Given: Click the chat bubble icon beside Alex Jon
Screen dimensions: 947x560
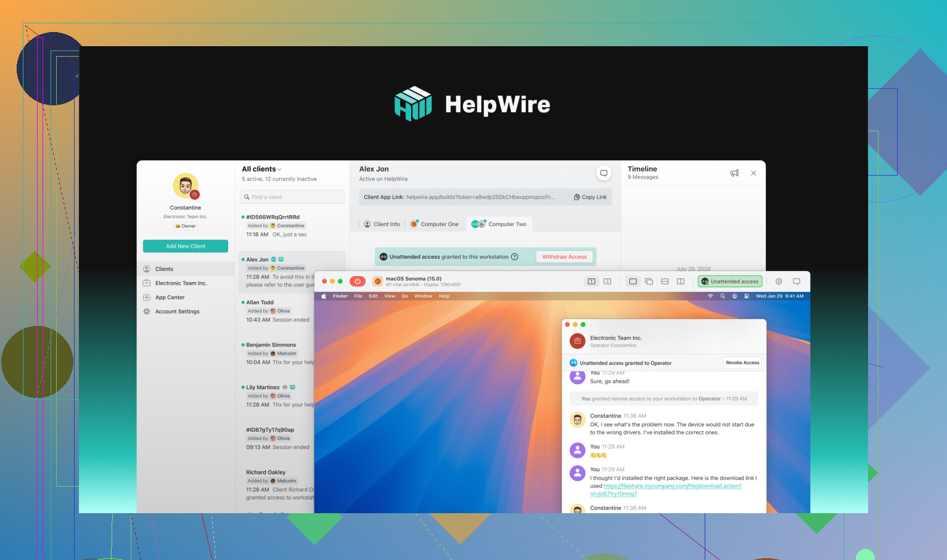Looking at the screenshot, I should [x=604, y=173].
